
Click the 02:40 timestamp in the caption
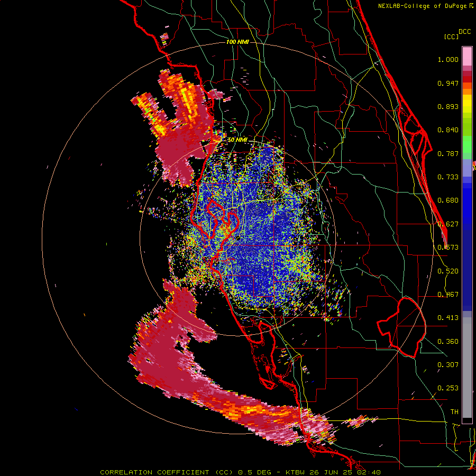pyautogui.click(x=370, y=472)
